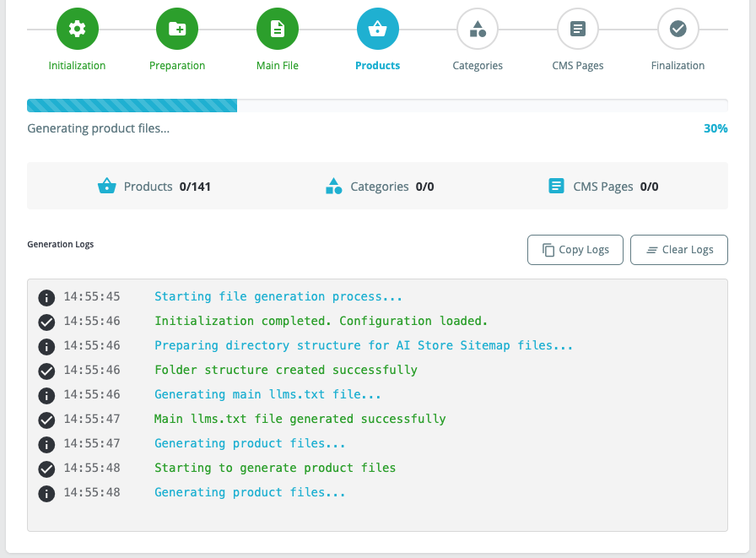Screen dimensions: 756x558
Task: Click the Products step label
Action: coord(377,66)
